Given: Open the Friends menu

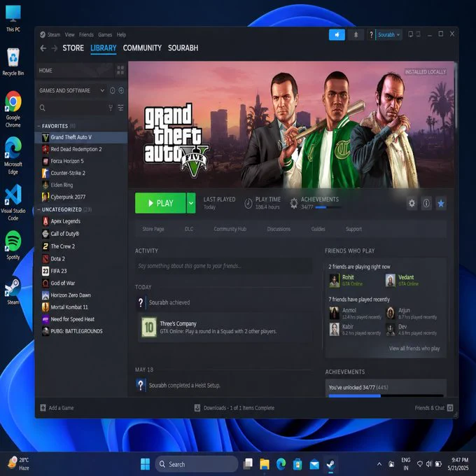Looking at the screenshot, I should pyautogui.click(x=86, y=34).
